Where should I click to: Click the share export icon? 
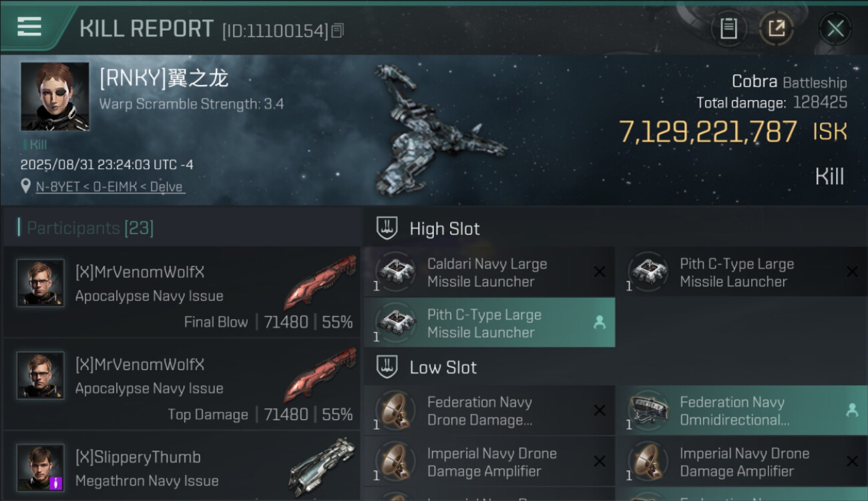776,28
